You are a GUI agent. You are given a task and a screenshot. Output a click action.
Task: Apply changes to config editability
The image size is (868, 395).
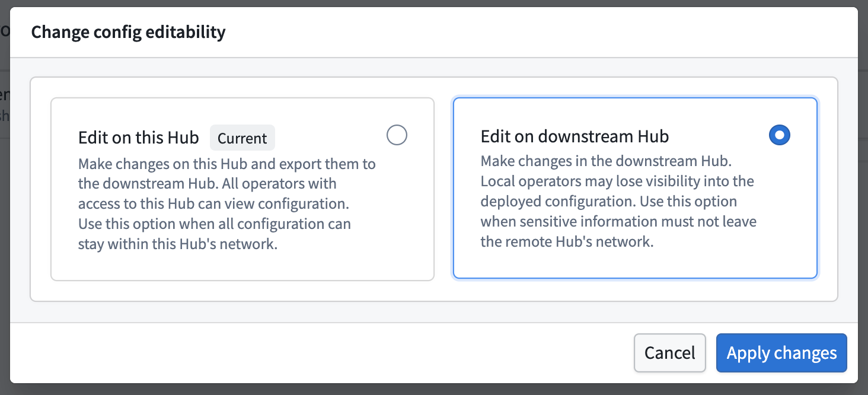coord(781,353)
